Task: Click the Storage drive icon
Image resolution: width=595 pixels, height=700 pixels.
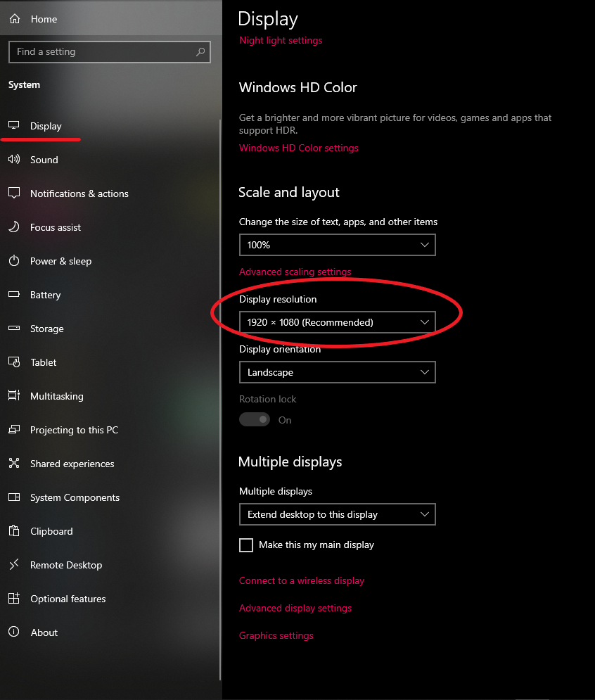Action: pos(14,328)
